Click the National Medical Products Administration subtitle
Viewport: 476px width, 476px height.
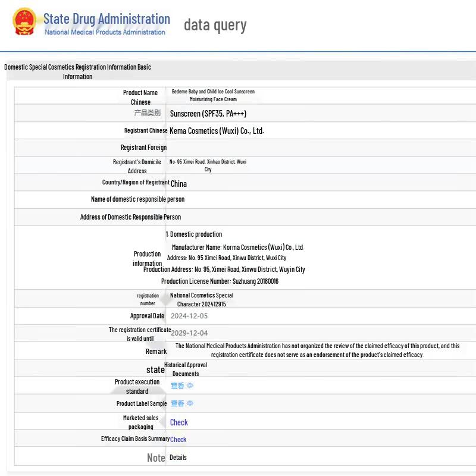tap(105, 32)
